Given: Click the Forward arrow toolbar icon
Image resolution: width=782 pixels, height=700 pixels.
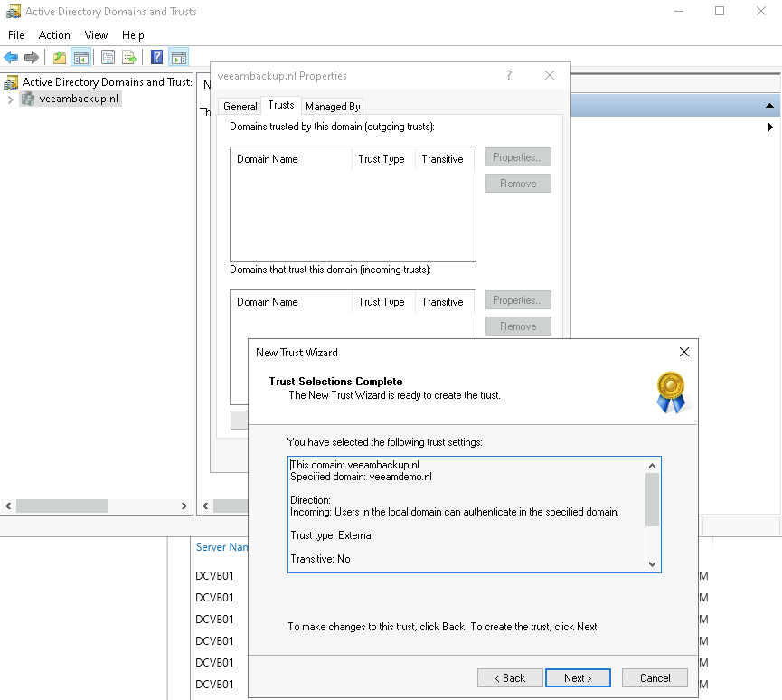Looking at the screenshot, I should pos(32,58).
